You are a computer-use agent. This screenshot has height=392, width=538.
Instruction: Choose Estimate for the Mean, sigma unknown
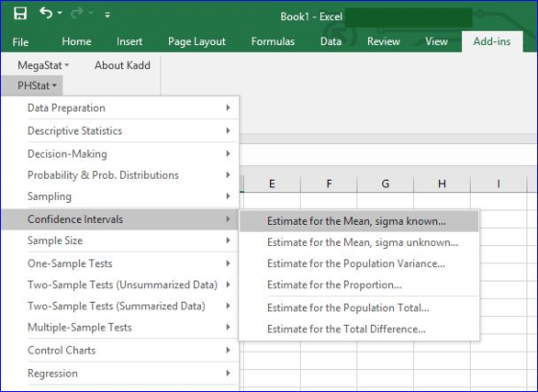(x=359, y=242)
